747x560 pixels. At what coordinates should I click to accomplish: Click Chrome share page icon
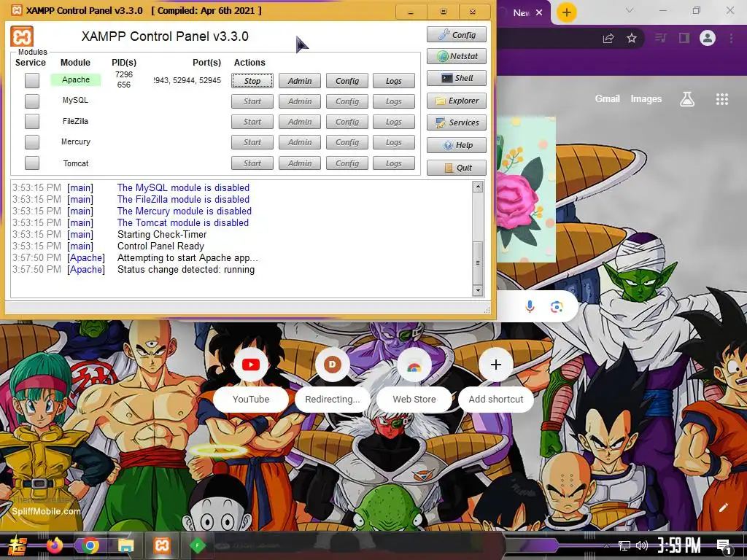pos(608,38)
